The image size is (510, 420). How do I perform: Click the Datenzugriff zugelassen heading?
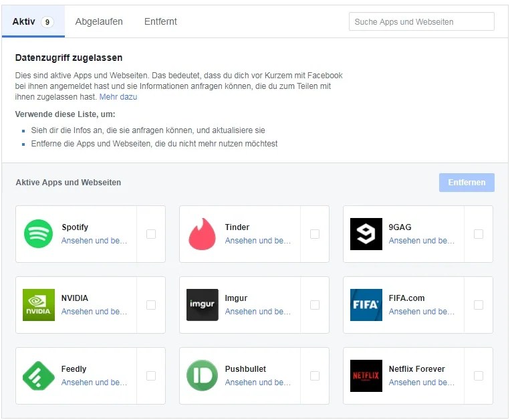pos(69,58)
